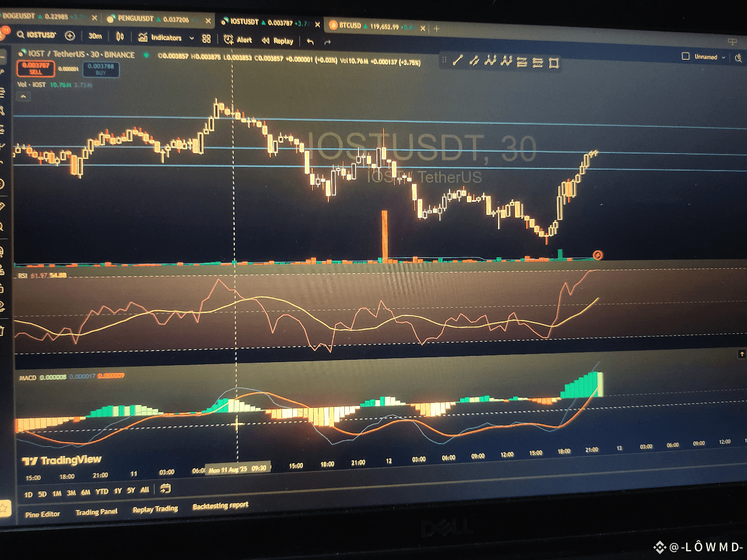Select the Elliott impulse wave tool
The width and height of the screenshot is (747, 560).
(490, 61)
